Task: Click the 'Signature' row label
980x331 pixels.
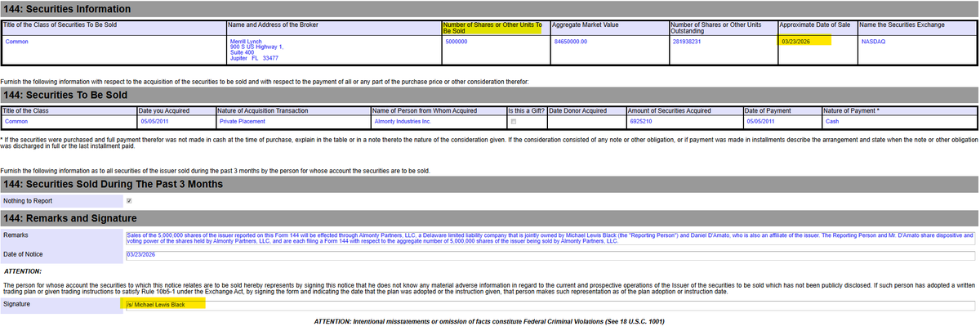Action: [17, 306]
